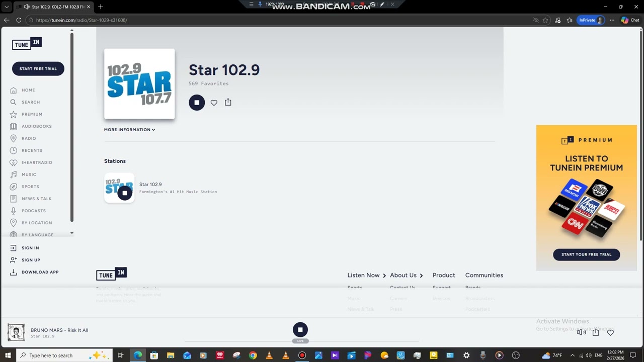
Task: Click the player progress bar
Action: pos(302,341)
